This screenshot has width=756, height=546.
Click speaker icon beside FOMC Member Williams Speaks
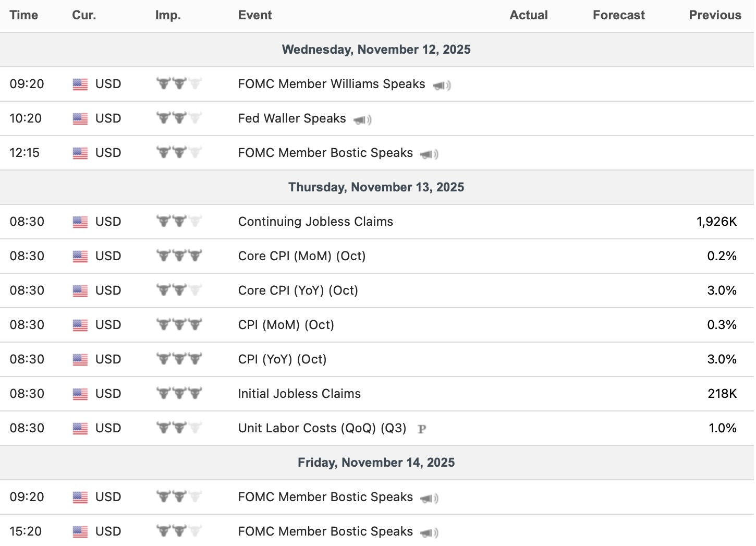tap(441, 85)
